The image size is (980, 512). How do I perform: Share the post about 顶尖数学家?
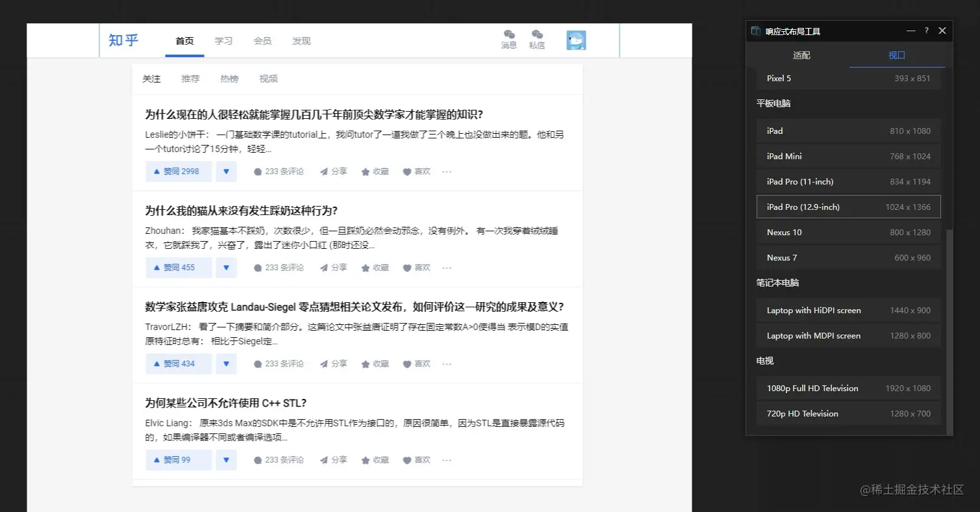(x=333, y=172)
